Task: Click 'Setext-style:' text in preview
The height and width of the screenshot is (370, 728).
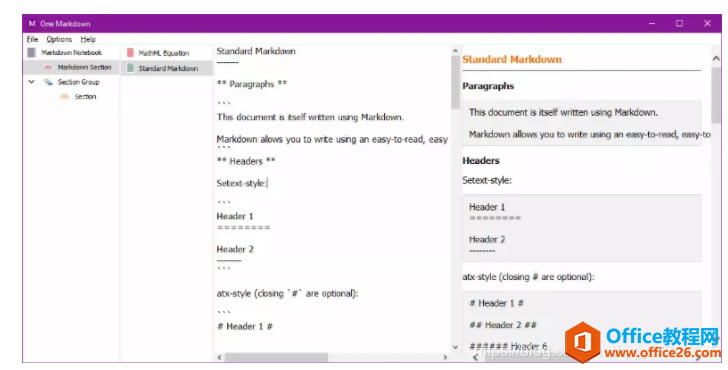Action: pos(487,180)
